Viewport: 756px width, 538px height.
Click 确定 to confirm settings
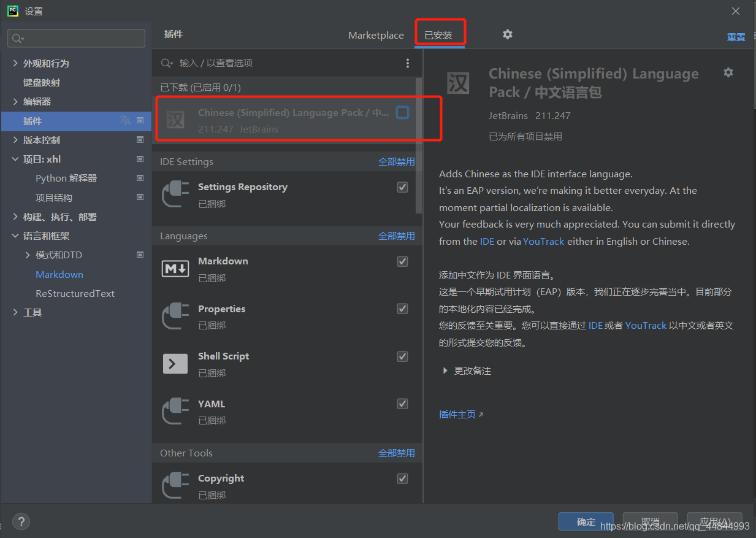(586, 521)
